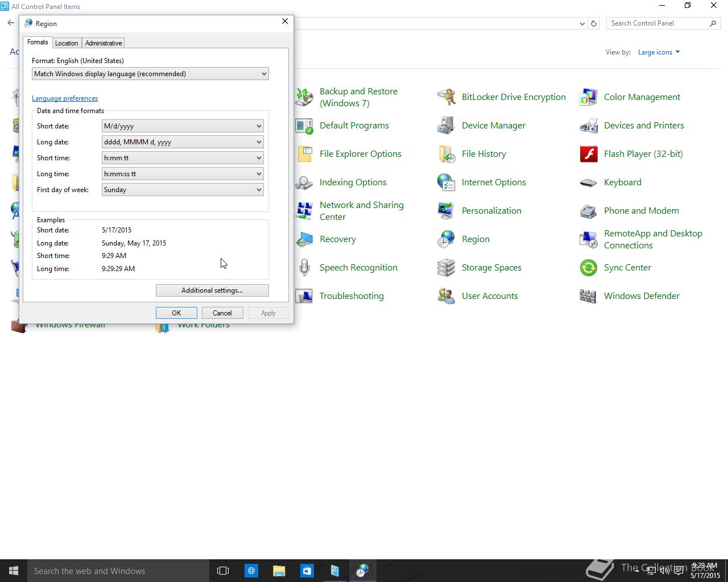Image resolution: width=728 pixels, height=582 pixels.
Task: Close the Region dialog
Action: [285, 21]
